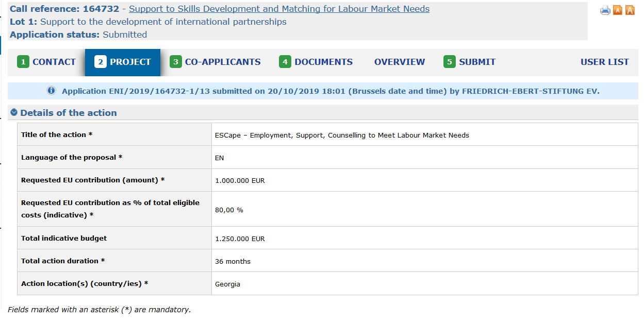Viewport: 644px width, 322px height.
Task: Open the 'Support to Skills Development' call link
Action: click(279, 9)
